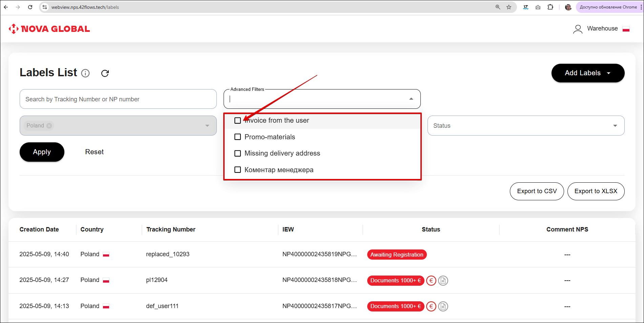
Task: Check the Invoice from the user checkbox
Action: [x=238, y=120]
